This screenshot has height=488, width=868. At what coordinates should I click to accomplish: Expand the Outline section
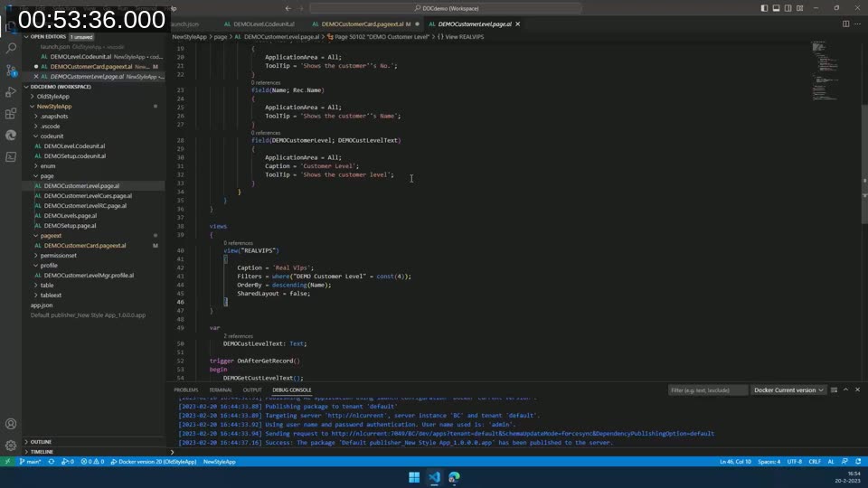click(41, 442)
